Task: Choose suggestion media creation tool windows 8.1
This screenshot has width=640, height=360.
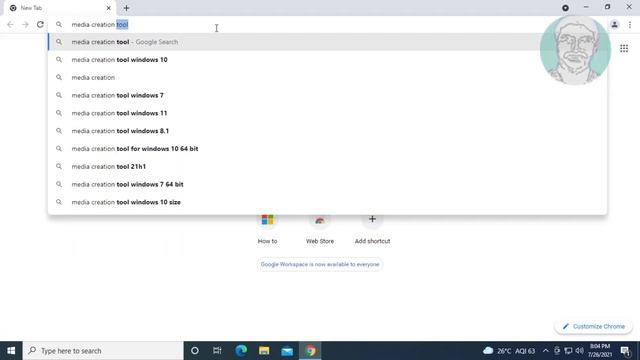Action: tap(327, 131)
